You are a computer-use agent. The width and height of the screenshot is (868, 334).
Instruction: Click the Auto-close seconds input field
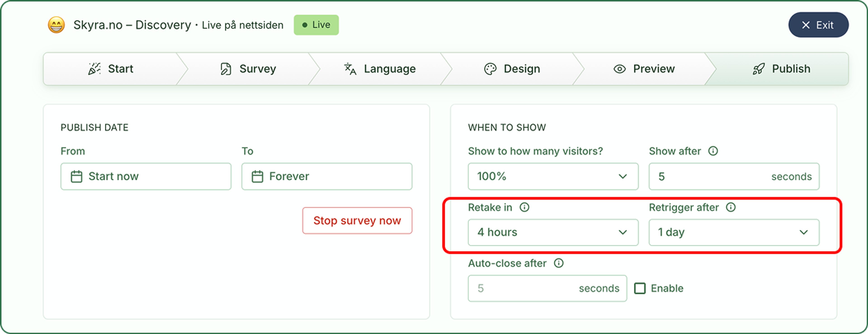point(547,288)
